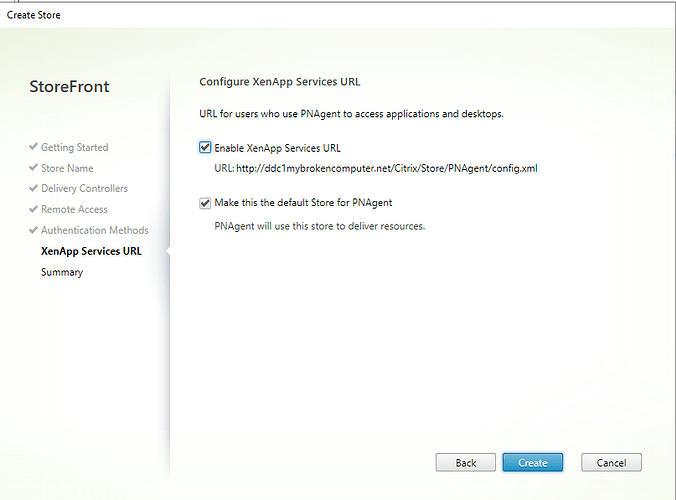
Task: Cancel the Create Store wizard
Action: click(x=610, y=463)
